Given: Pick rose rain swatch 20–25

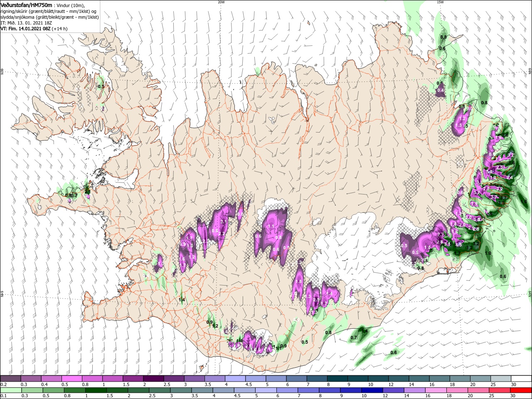Looking at the screenshot, I should pos(478,390).
